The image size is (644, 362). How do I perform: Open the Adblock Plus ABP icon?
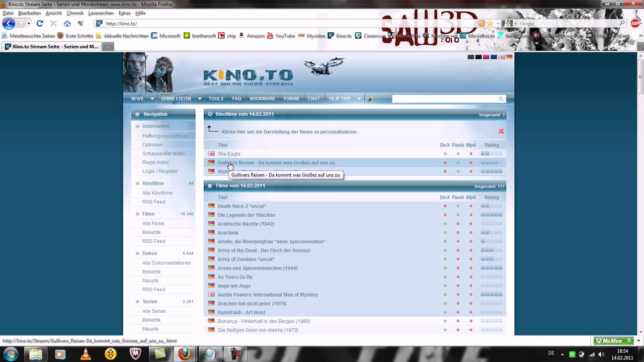point(635,24)
